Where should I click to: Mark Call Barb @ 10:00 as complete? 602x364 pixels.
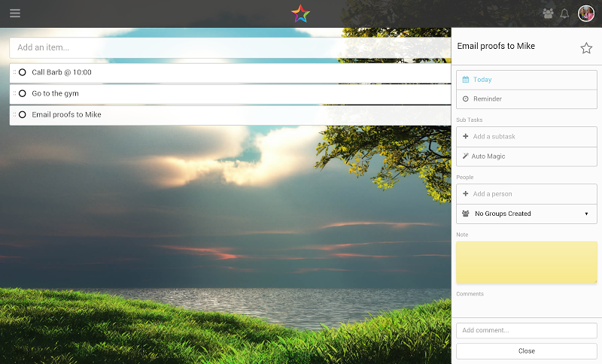pos(23,72)
